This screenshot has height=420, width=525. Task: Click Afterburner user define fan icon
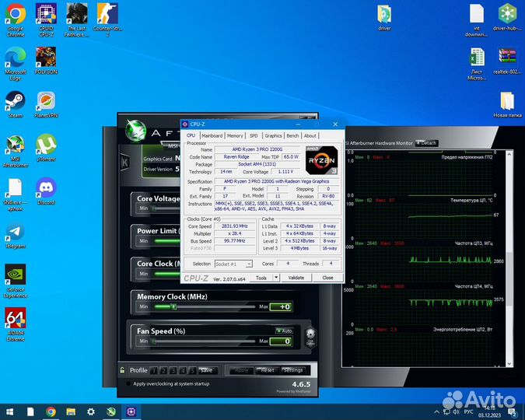click(x=310, y=337)
